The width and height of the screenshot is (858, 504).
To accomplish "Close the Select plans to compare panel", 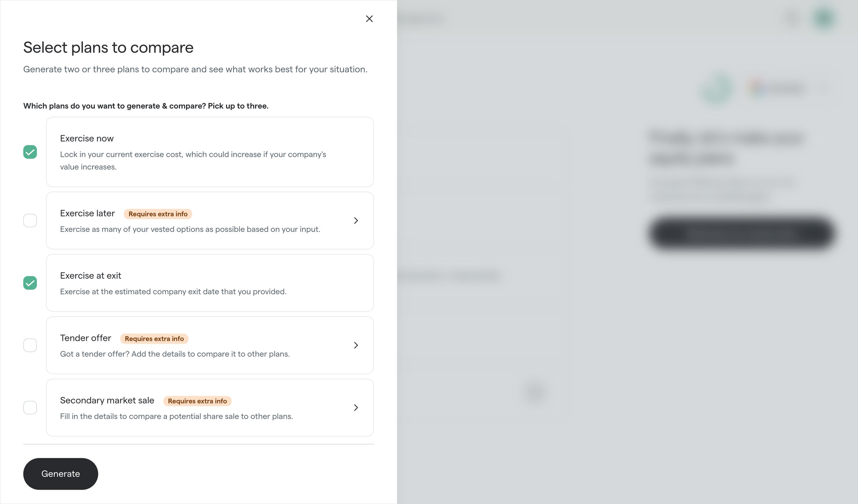I will pyautogui.click(x=369, y=19).
